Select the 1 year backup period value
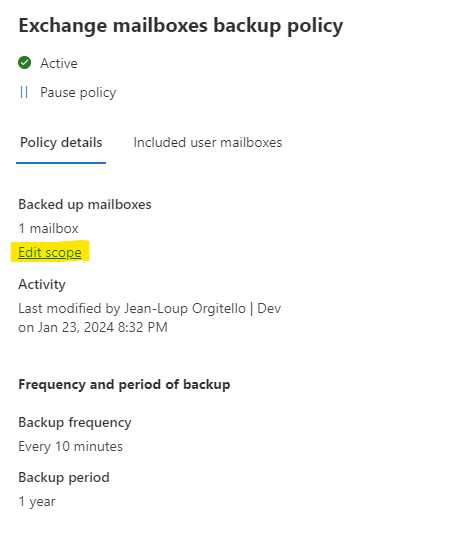The width and height of the screenshot is (450, 546). [x=37, y=502]
